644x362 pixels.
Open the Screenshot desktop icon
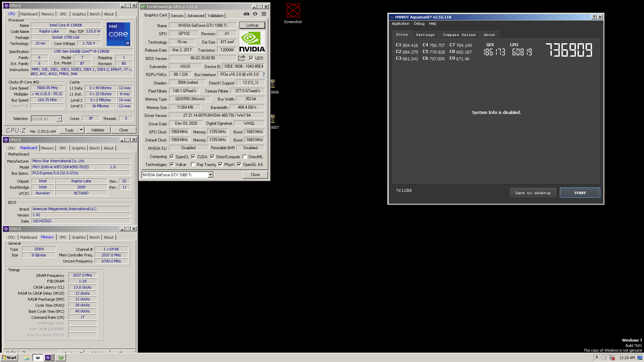293,13
